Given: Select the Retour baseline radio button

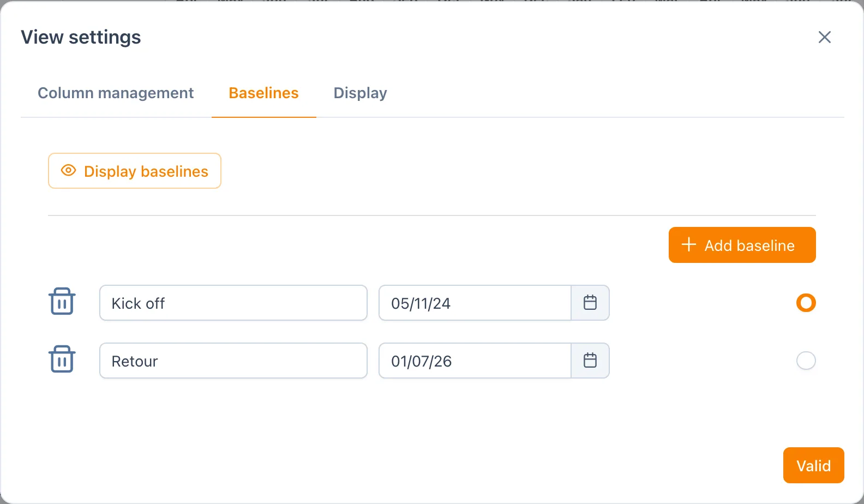Looking at the screenshot, I should (806, 361).
